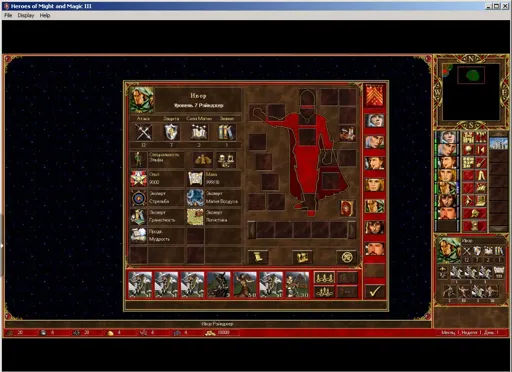The image size is (512, 372).
Task: Click the red player banner flag
Action: (374, 96)
